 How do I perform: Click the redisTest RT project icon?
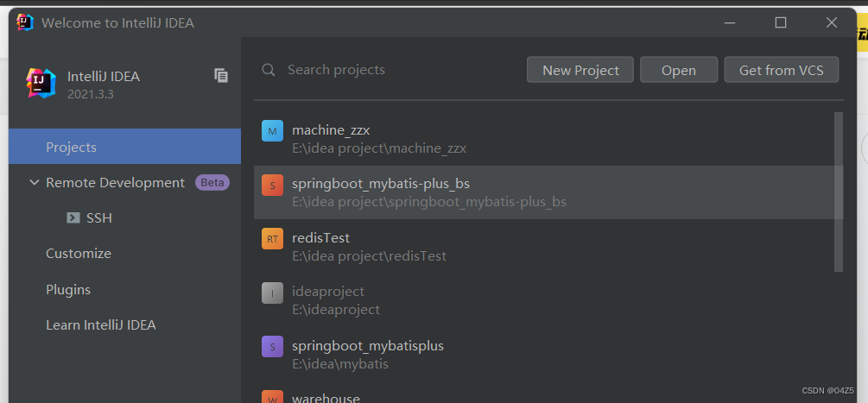(272, 239)
